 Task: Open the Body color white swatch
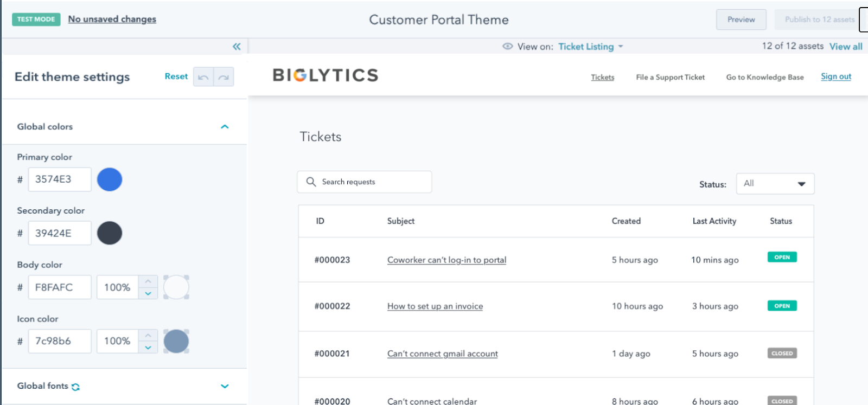point(176,287)
